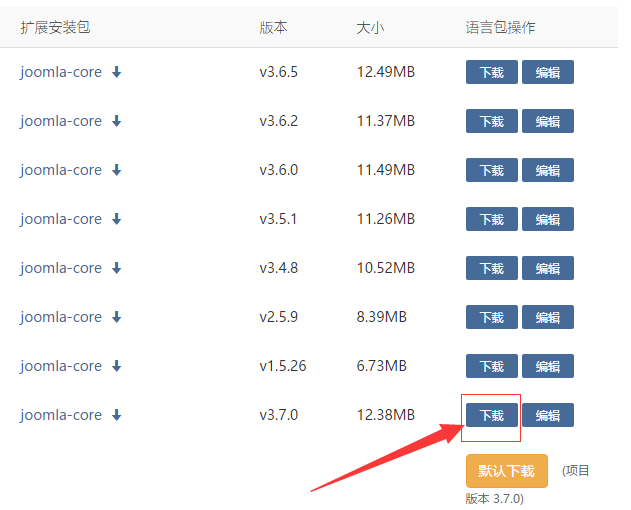This screenshot has width=631, height=510.
Task: Open the joomla-core link for v2.5.9
Action: click(61, 317)
